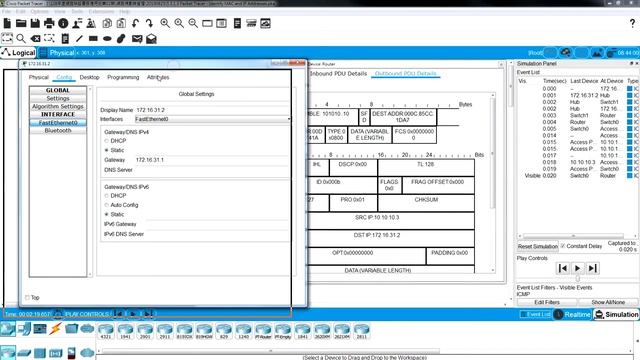Switch to Simulation mode
Image resolution: width=640 pixels, height=360 pixels.
[616, 314]
